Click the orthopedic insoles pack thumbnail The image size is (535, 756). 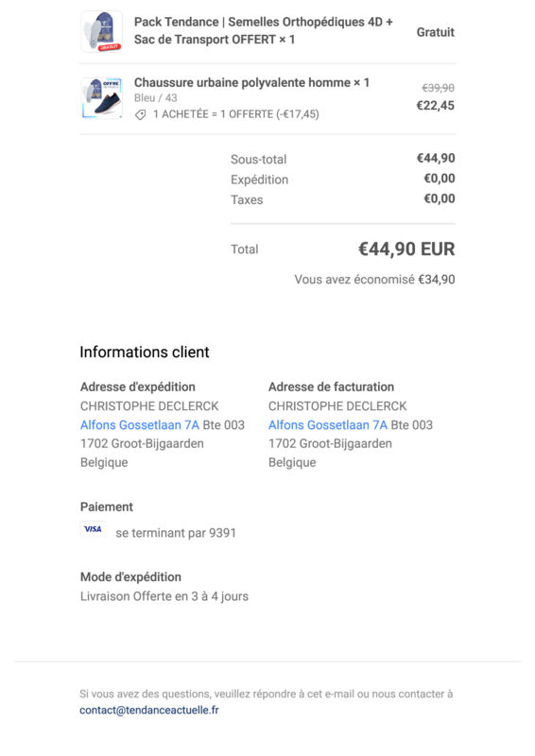(x=102, y=31)
